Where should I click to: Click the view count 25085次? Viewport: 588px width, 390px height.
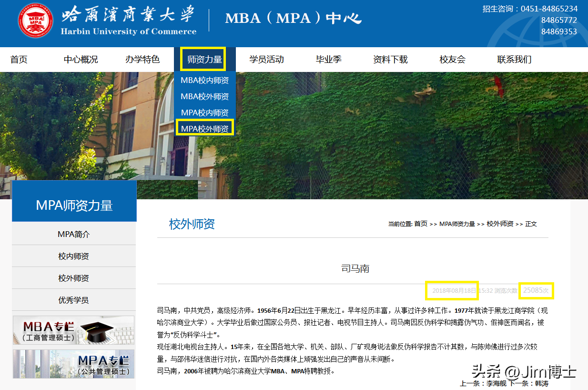click(536, 290)
